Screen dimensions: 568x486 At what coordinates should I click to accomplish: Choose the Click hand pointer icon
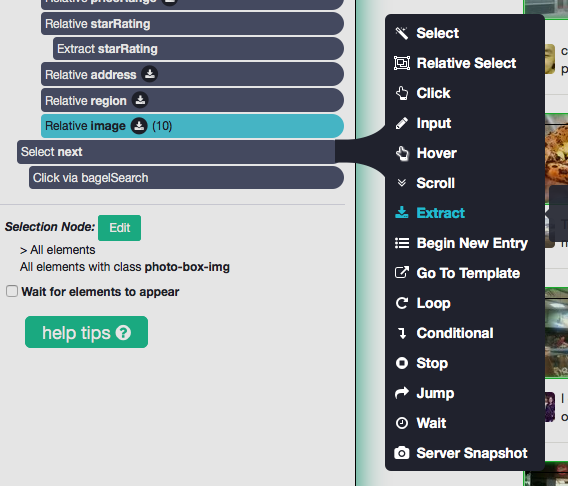click(402, 93)
